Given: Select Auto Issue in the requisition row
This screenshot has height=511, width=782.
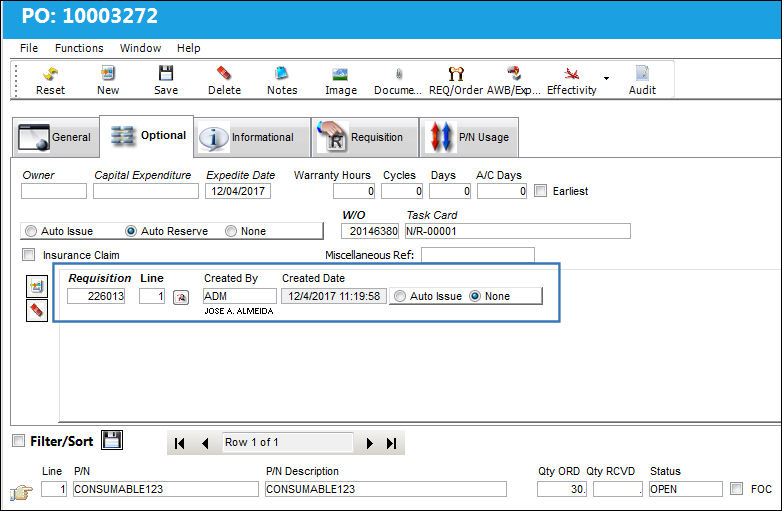Looking at the screenshot, I should [399, 296].
